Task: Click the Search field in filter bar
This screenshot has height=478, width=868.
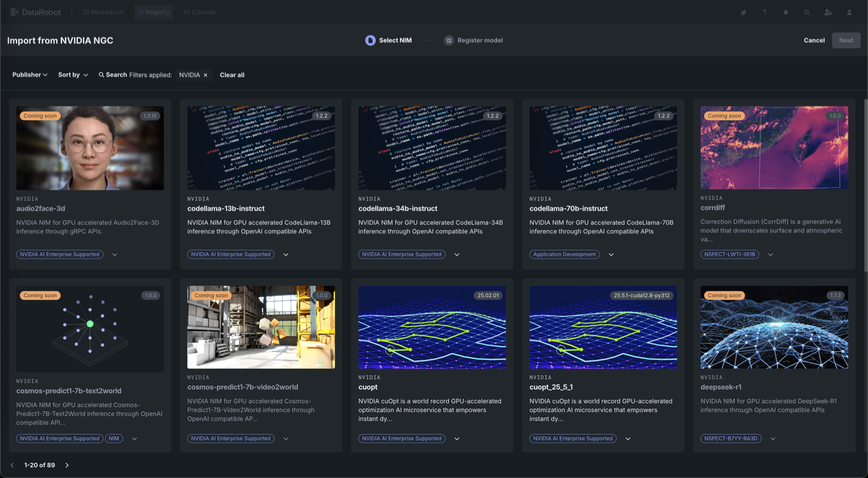Action: tap(113, 75)
